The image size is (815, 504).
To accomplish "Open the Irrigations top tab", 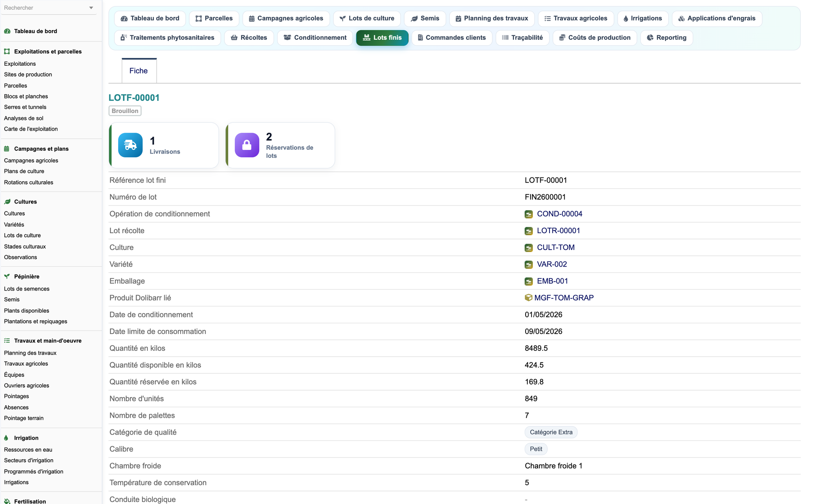I will point(643,18).
